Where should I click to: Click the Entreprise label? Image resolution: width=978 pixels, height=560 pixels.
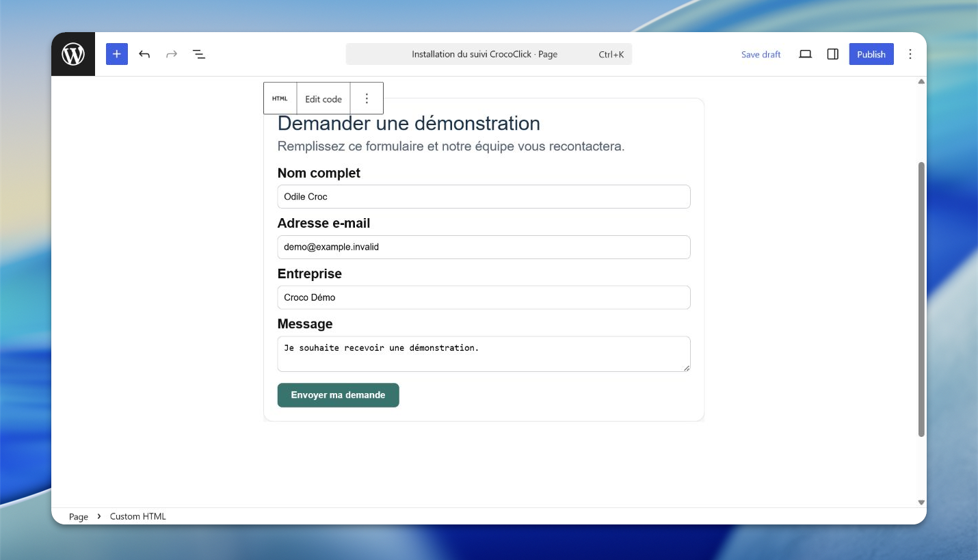(310, 274)
